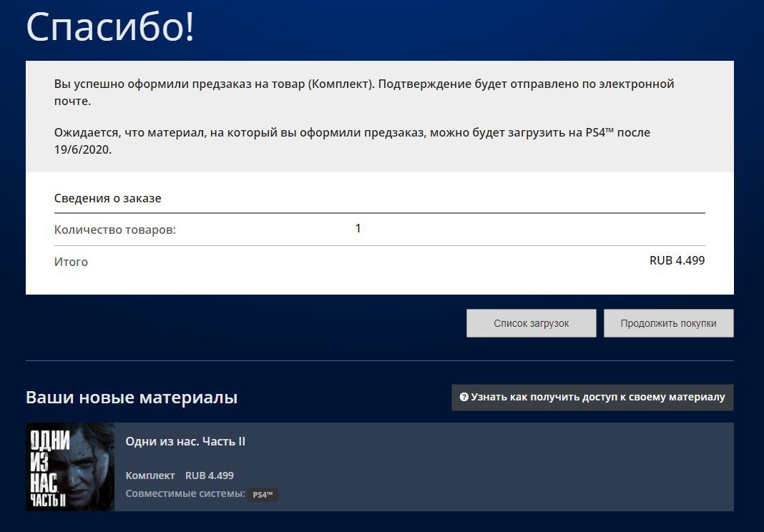
Task: Click the 'Комплект' label in the item row
Action: coord(150,476)
